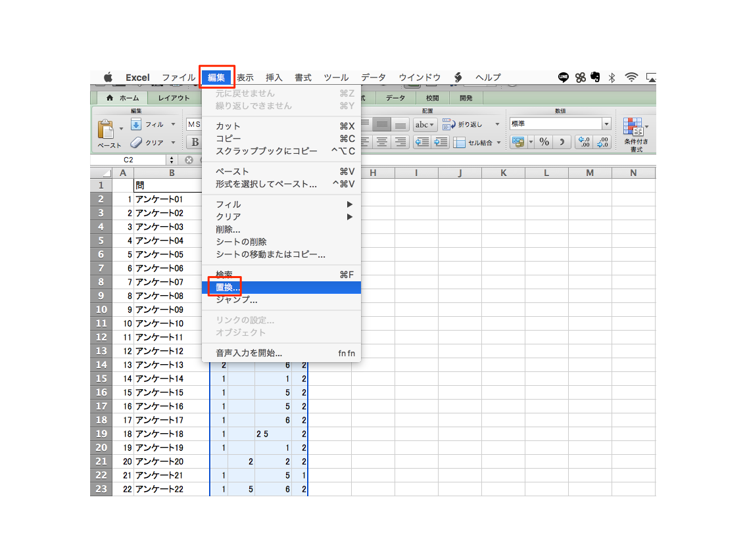Select column K header
The width and height of the screenshot is (747, 560).
503,173
